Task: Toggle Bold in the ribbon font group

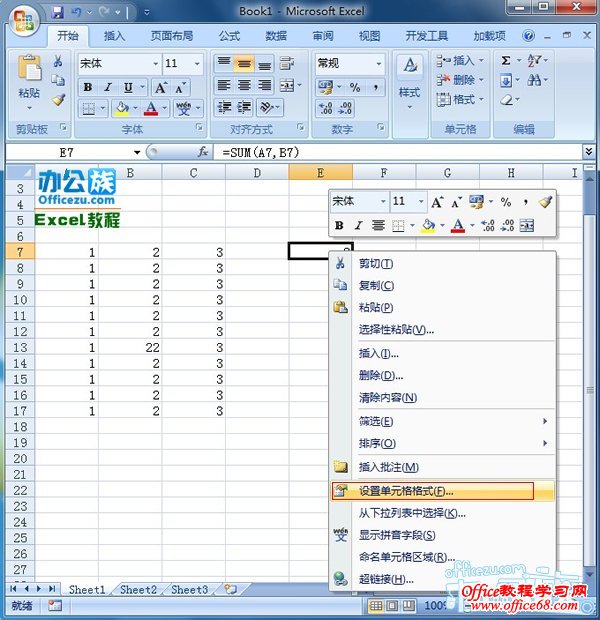Action: [88, 87]
